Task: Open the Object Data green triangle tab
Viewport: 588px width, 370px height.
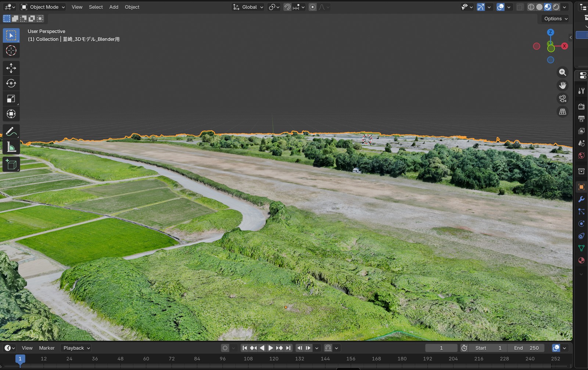Action: click(x=581, y=248)
